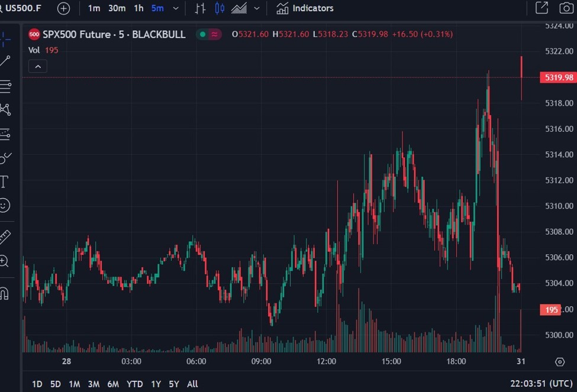
Task: Switch to the 1h interval
Action: pos(138,8)
